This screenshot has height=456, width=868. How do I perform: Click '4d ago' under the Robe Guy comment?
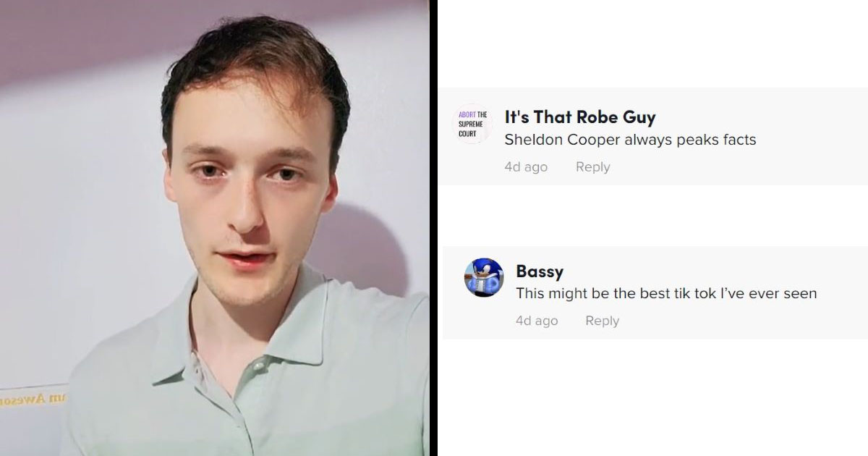click(526, 167)
